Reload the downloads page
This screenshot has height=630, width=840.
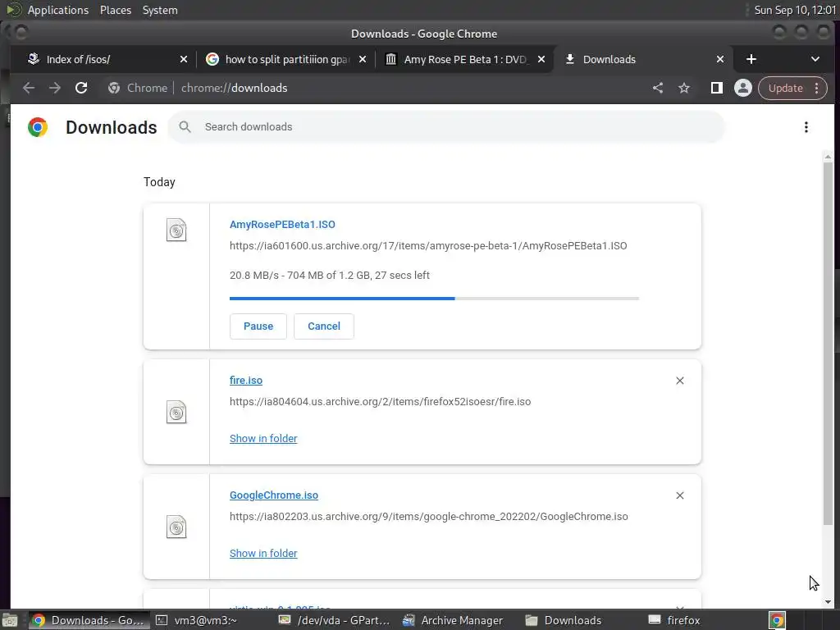(x=81, y=88)
